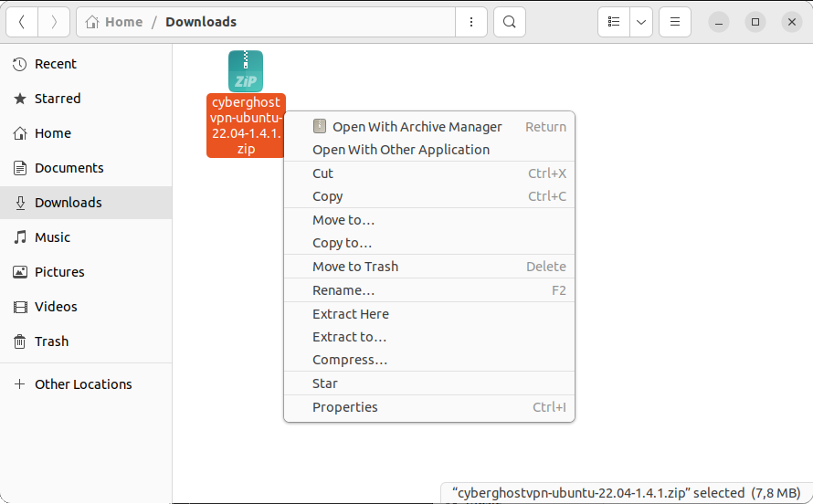Click the Archive Manager icon in menu
Viewport: 813px width, 504px height.
[x=320, y=126]
